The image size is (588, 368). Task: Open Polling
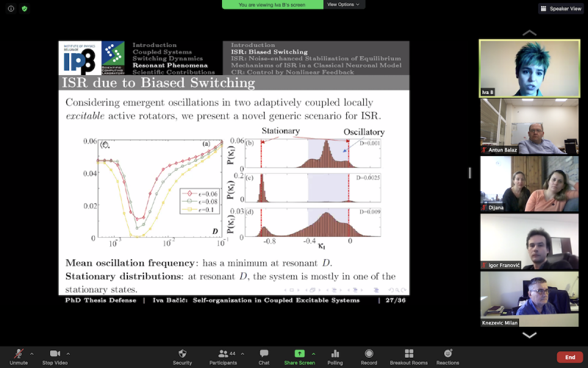pyautogui.click(x=335, y=357)
